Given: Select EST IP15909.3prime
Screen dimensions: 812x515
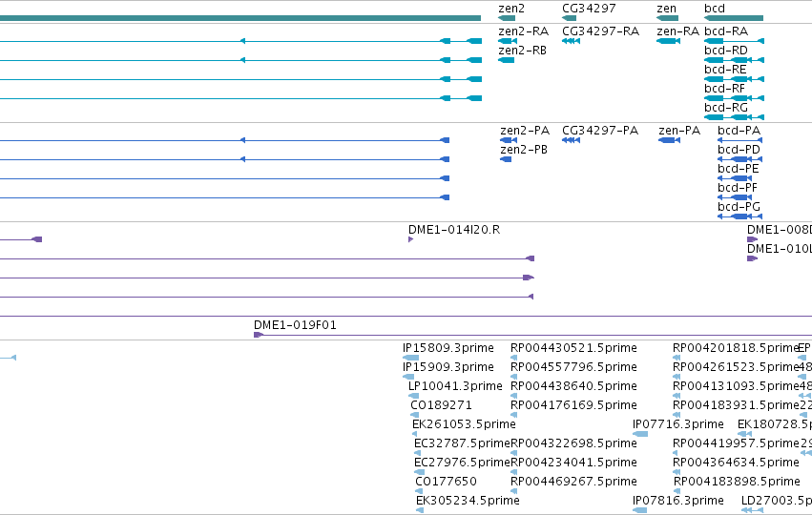Looking at the screenshot, I should [448, 367].
